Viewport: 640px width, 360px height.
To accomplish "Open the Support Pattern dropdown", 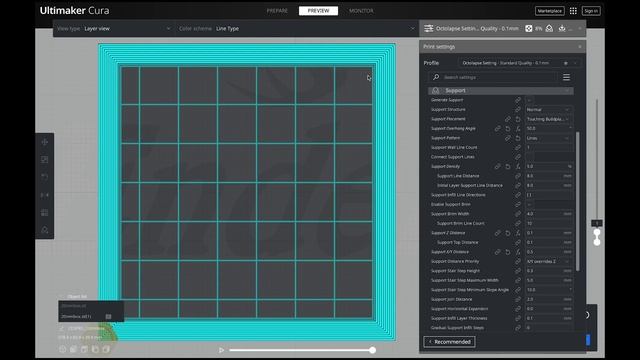I will [549, 138].
